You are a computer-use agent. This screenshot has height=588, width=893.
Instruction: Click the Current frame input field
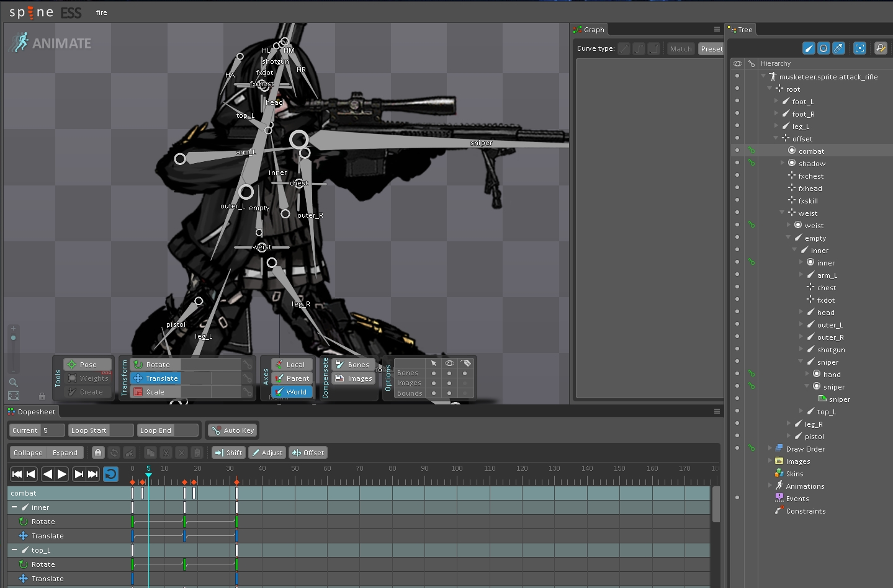pyautogui.click(x=52, y=430)
